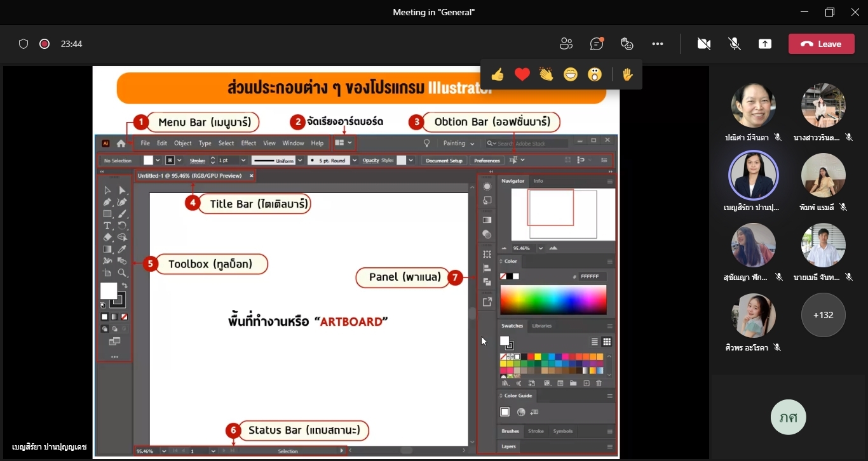Select the Eyedropper tool in the toolbox
This screenshot has width=868, height=461.
point(122,249)
